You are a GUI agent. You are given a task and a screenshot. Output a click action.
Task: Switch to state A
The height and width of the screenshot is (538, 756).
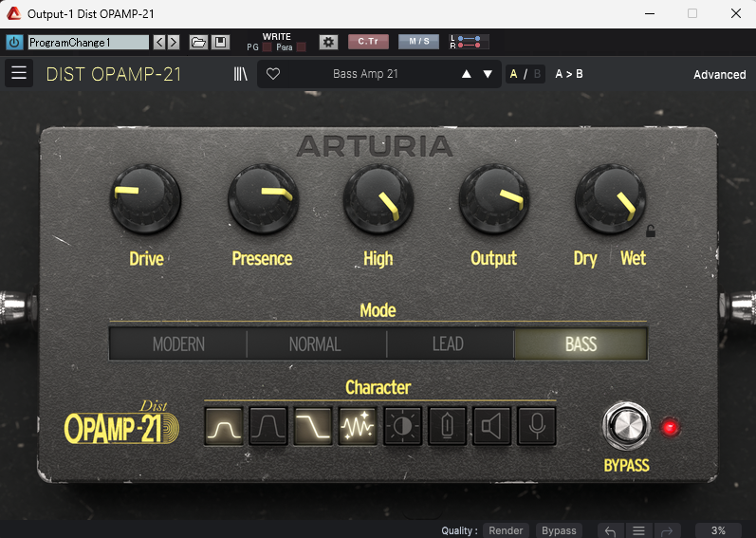pyautogui.click(x=513, y=74)
